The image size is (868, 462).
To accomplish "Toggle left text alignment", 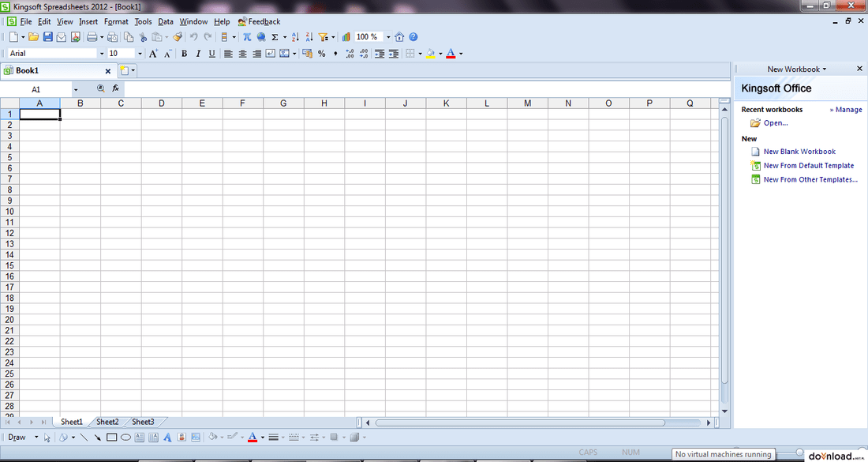I will [x=228, y=54].
